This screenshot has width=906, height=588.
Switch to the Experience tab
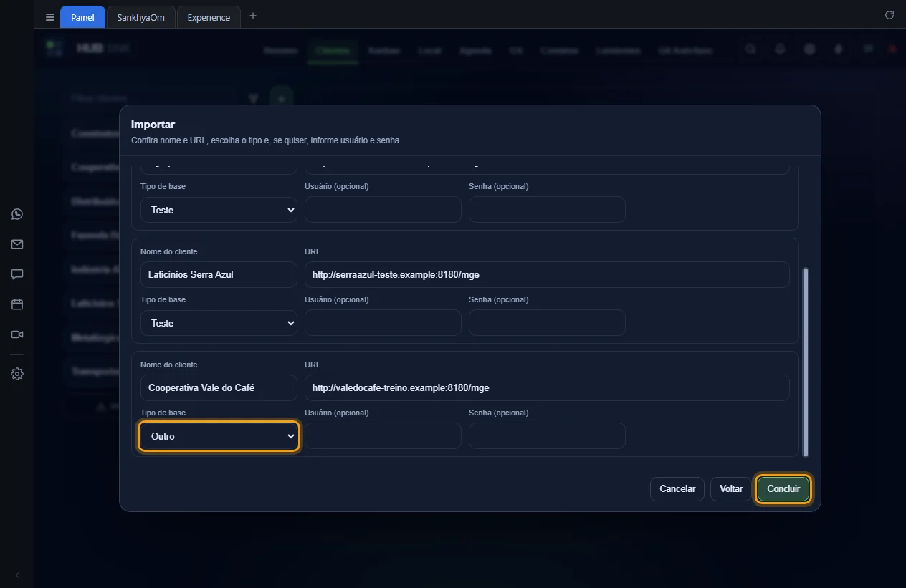tap(209, 17)
